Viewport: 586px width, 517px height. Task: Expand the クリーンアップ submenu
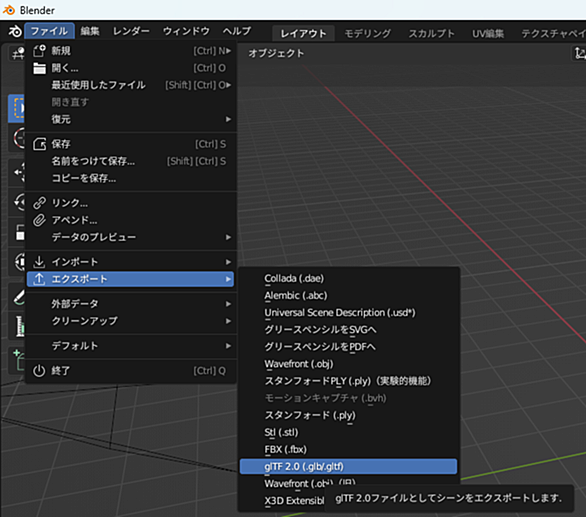(x=130, y=321)
